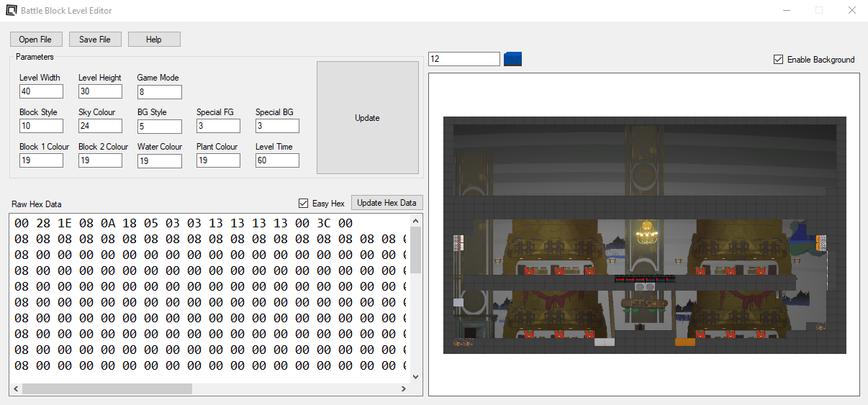Click the hex scroll down arrow
868x405 pixels.
416,376
